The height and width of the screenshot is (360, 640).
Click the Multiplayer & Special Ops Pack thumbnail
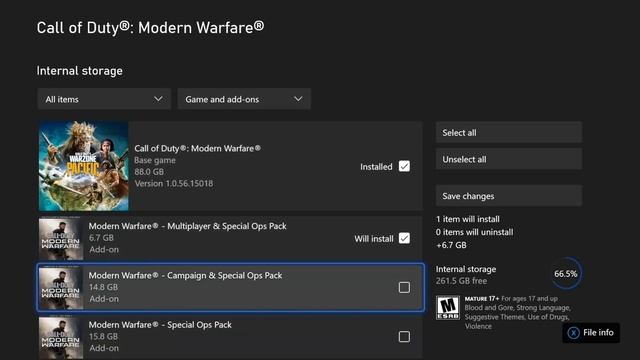(61, 238)
